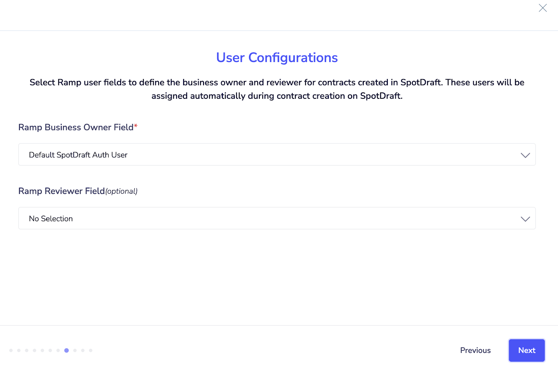
Task: Click the highlighted current step dot
Action: [67, 350]
